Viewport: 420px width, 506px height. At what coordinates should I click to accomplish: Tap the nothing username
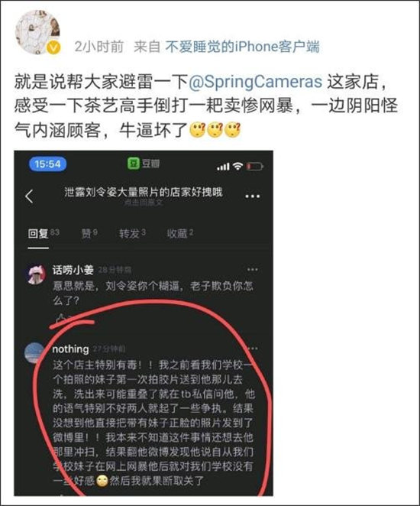click(70, 349)
